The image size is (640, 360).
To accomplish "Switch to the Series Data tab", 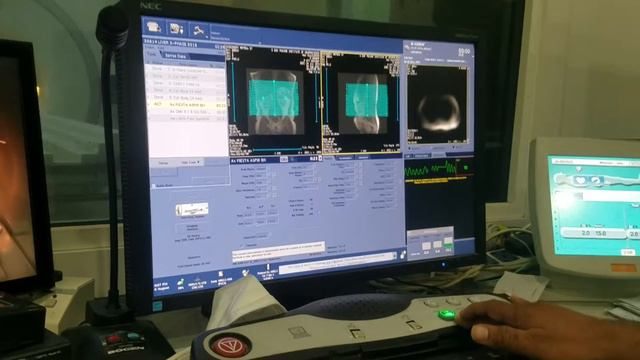I will (x=176, y=56).
